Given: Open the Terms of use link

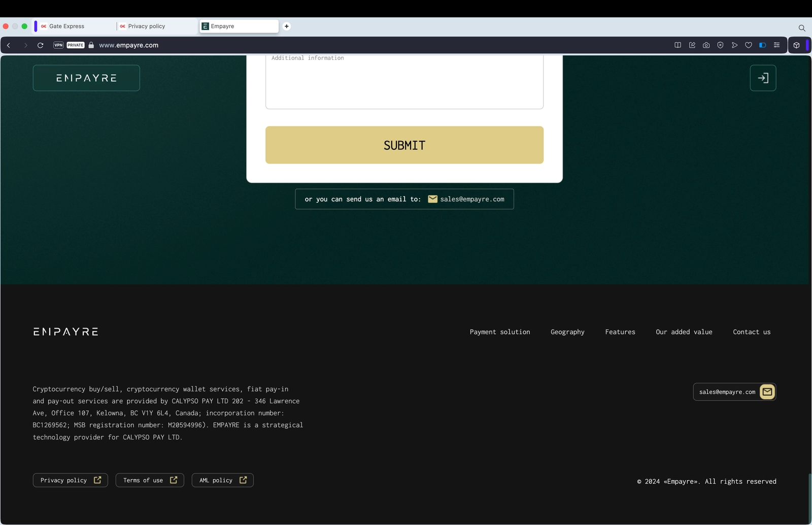Looking at the screenshot, I should click(x=149, y=480).
